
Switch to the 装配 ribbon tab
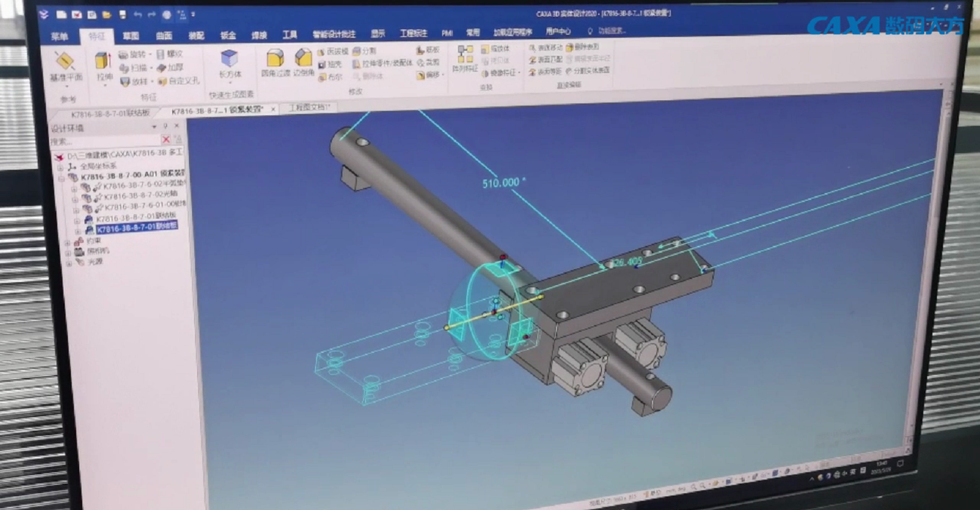(196, 35)
